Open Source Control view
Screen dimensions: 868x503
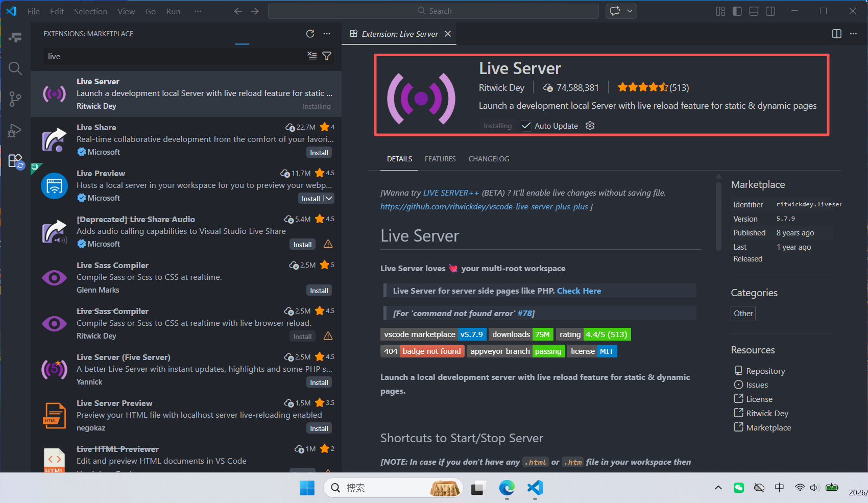click(15, 99)
